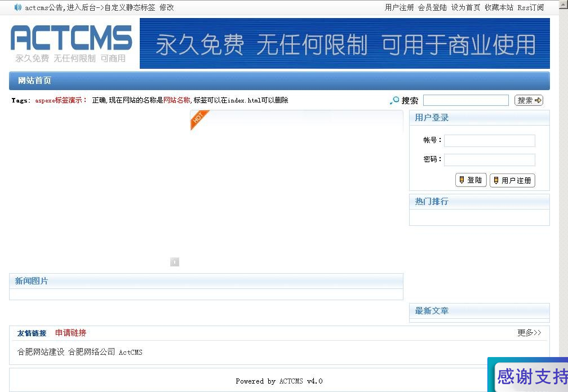Click the 搜索 submit button
The image size is (568, 392).
[x=529, y=100]
